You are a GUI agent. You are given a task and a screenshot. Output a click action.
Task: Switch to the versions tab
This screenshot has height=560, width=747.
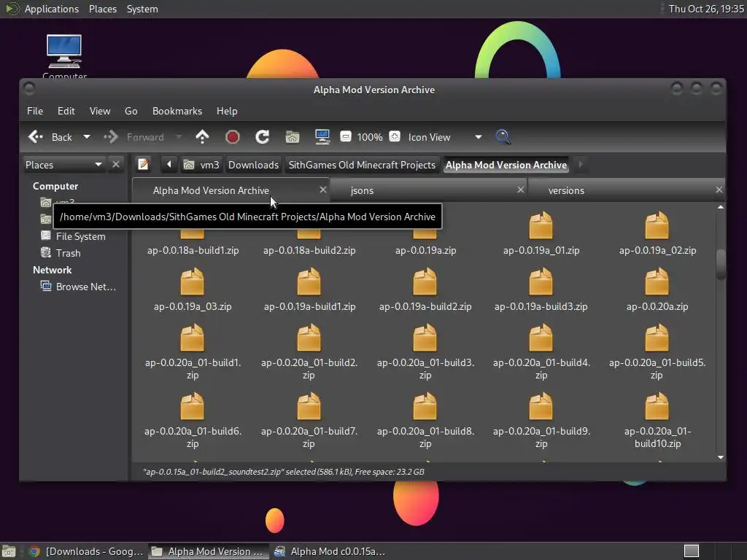tap(626, 190)
